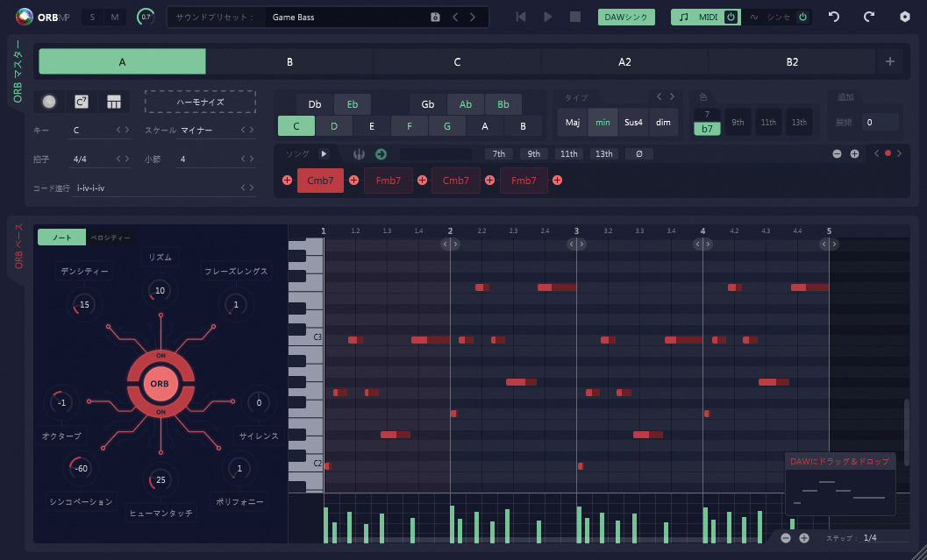This screenshot has width=927, height=560.
Task: Click the Harmonize button
Action: (201, 102)
